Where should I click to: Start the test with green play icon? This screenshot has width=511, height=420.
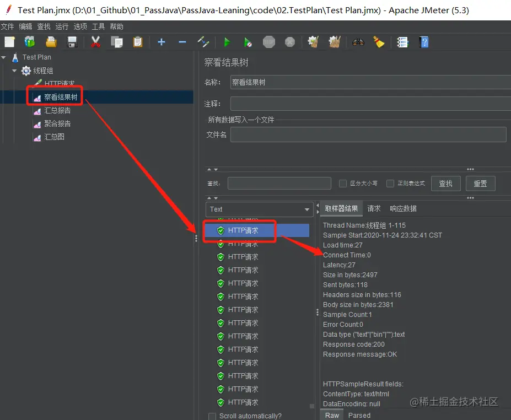click(x=227, y=42)
